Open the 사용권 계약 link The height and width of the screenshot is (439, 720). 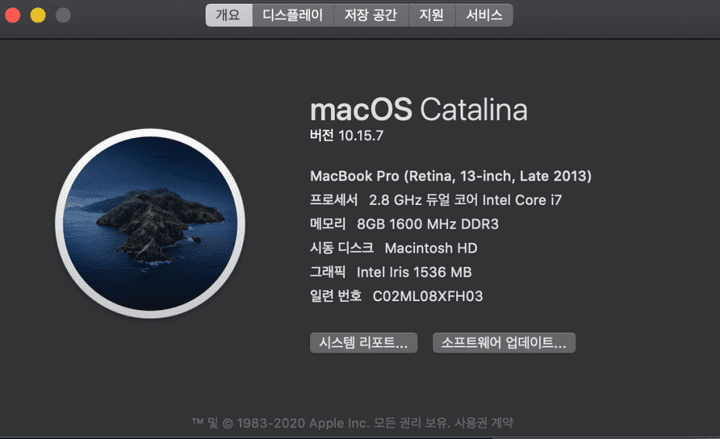click(x=484, y=422)
